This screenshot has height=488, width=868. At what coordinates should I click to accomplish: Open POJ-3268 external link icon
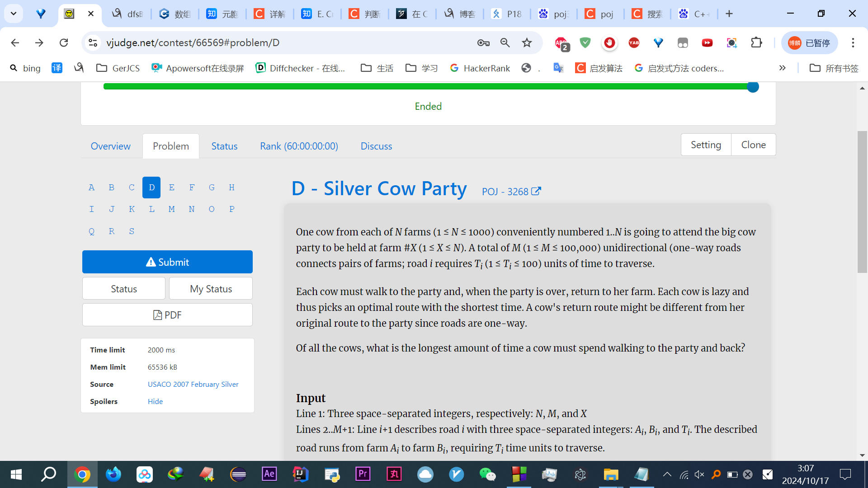(x=536, y=191)
